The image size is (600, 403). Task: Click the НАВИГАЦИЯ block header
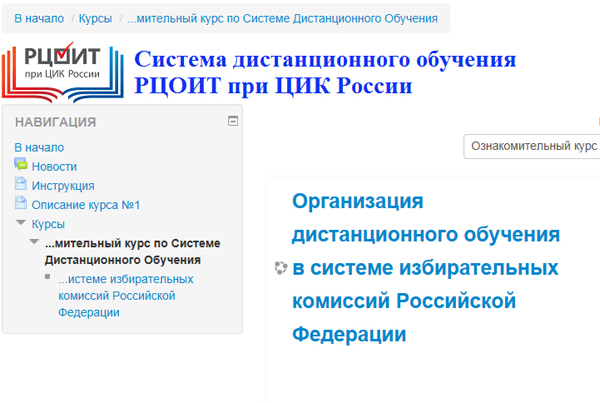(x=55, y=122)
